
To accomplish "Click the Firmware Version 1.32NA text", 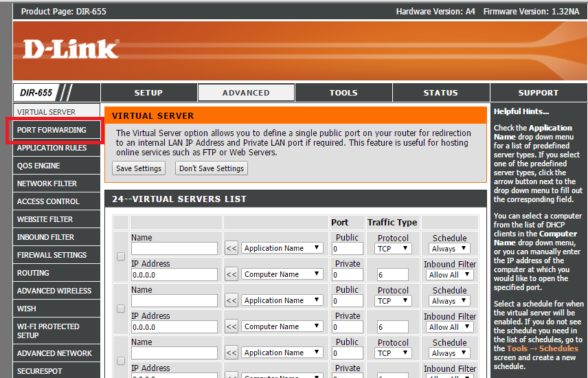I will coord(532,12).
